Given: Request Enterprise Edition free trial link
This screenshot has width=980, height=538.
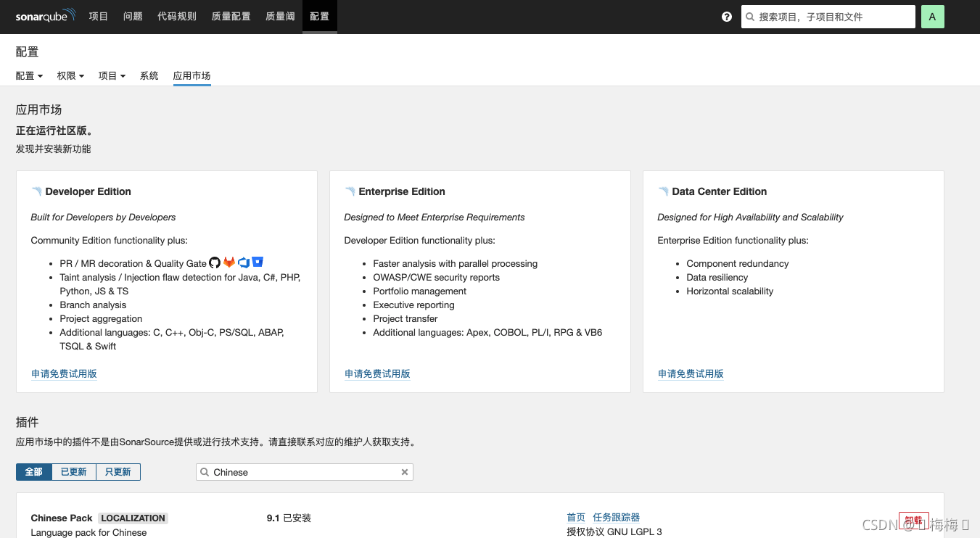Looking at the screenshot, I should [x=377, y=373].
